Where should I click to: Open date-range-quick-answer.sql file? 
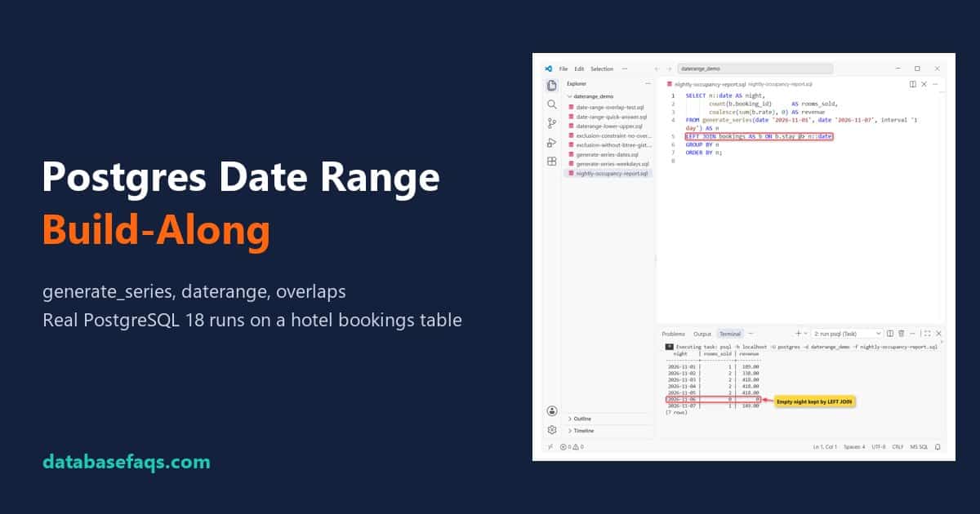(611, 117)
